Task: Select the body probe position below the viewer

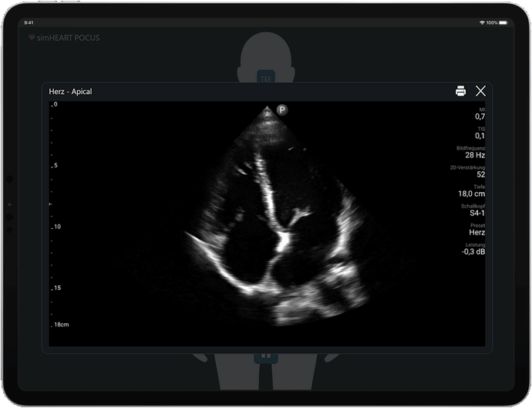Action: (x=266, y=357)
